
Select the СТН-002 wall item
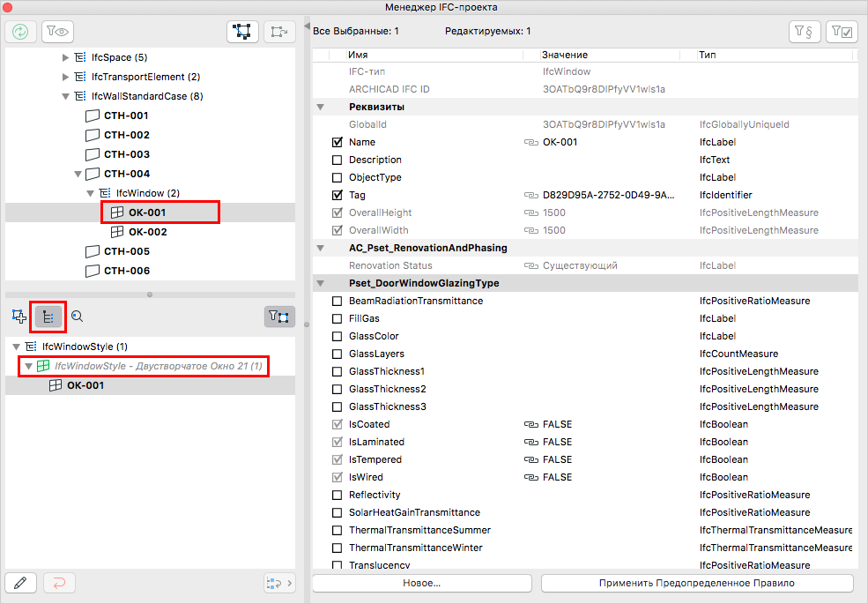[x=127, y=135]
